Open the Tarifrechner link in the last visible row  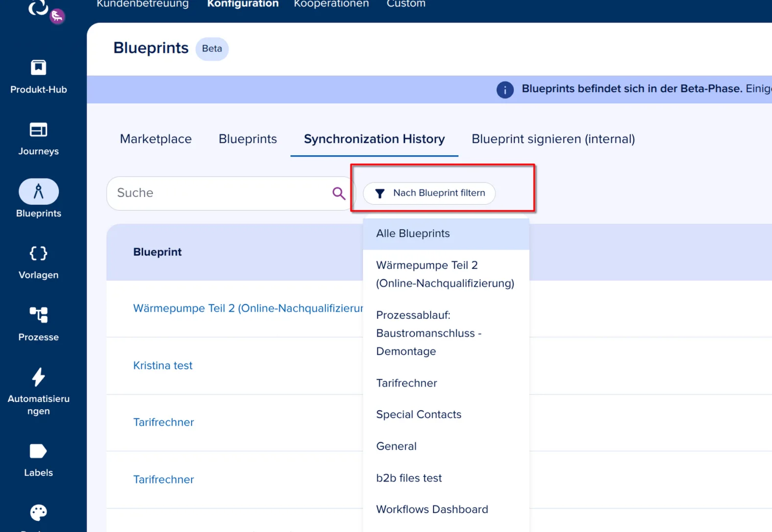(x=164, y=480)
